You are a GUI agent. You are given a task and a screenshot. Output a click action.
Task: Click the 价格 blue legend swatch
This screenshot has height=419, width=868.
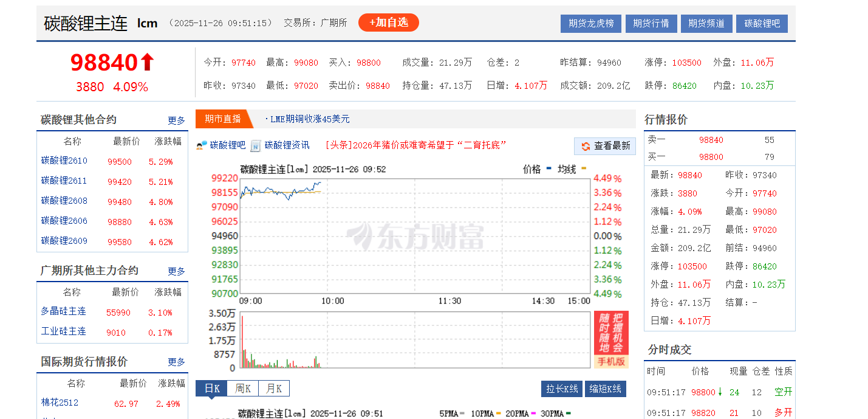point(549,167)
